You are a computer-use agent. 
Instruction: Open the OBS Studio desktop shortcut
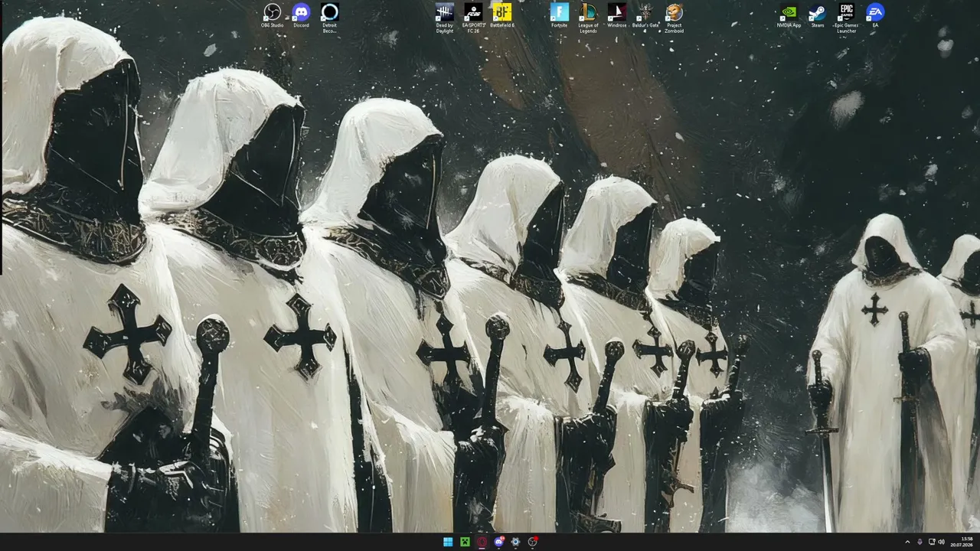(272, 16)
